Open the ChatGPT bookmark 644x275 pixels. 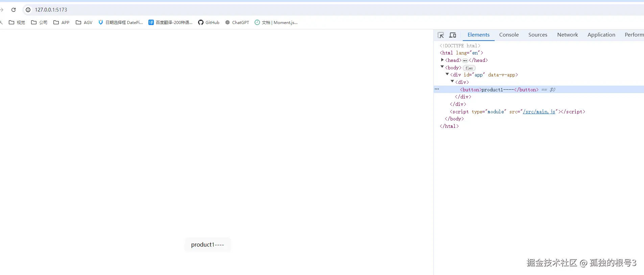237,22
